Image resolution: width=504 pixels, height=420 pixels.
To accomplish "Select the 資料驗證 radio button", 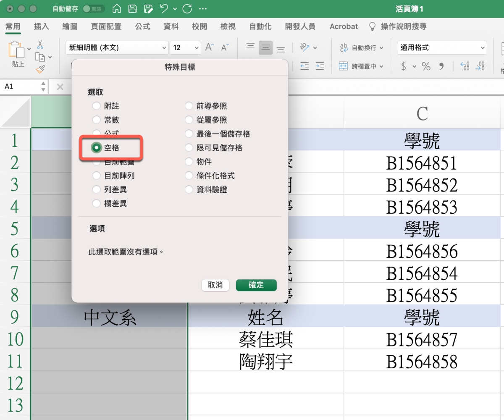I will pyautogui.click(x=189, y=189).
